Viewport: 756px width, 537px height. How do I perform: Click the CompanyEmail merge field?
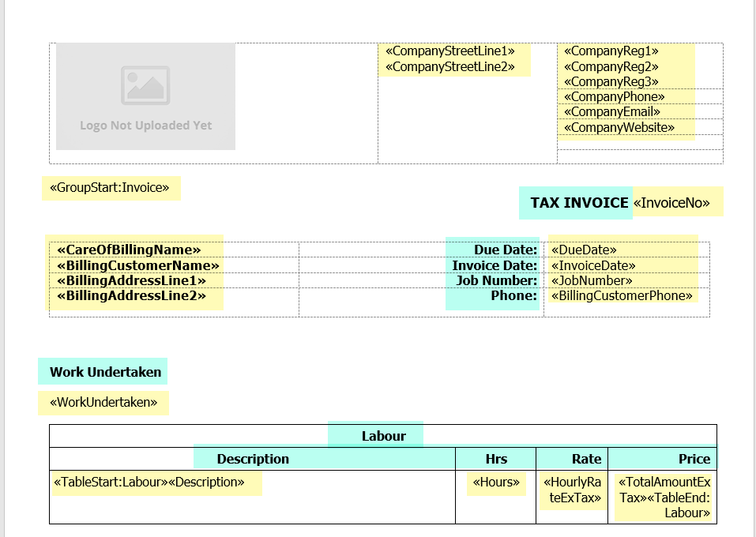[611, 112]
